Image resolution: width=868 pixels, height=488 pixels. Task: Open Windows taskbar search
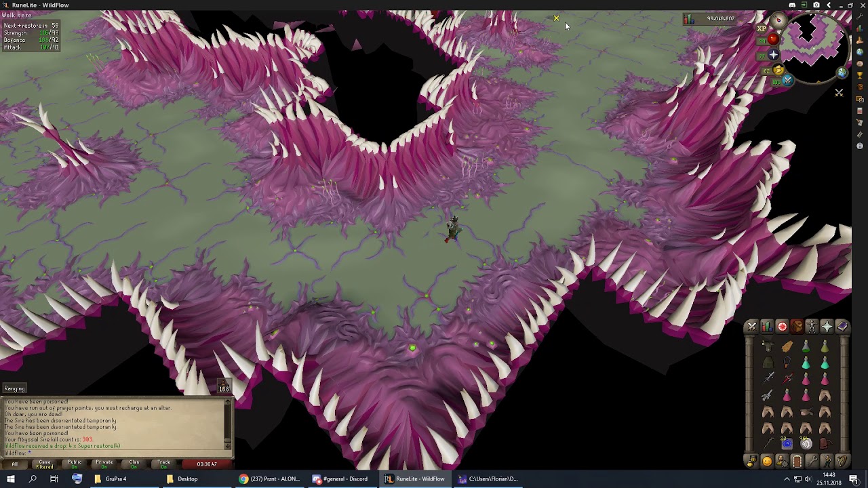coord(33,479)
